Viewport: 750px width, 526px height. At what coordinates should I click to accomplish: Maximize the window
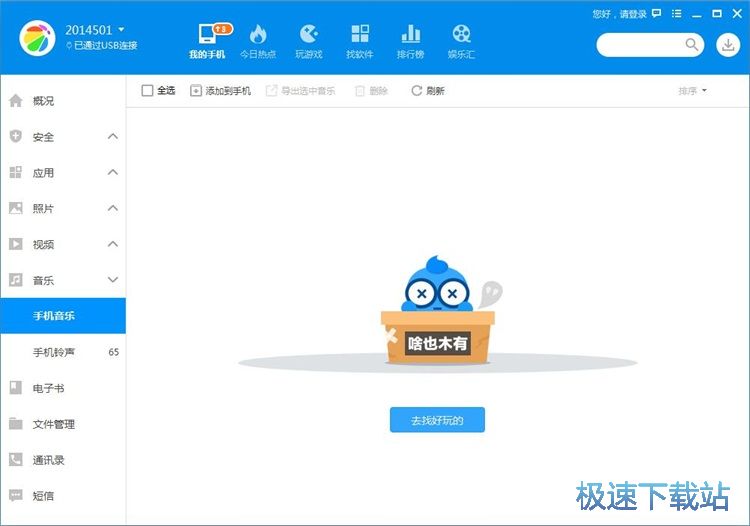(x=717, y=14)
